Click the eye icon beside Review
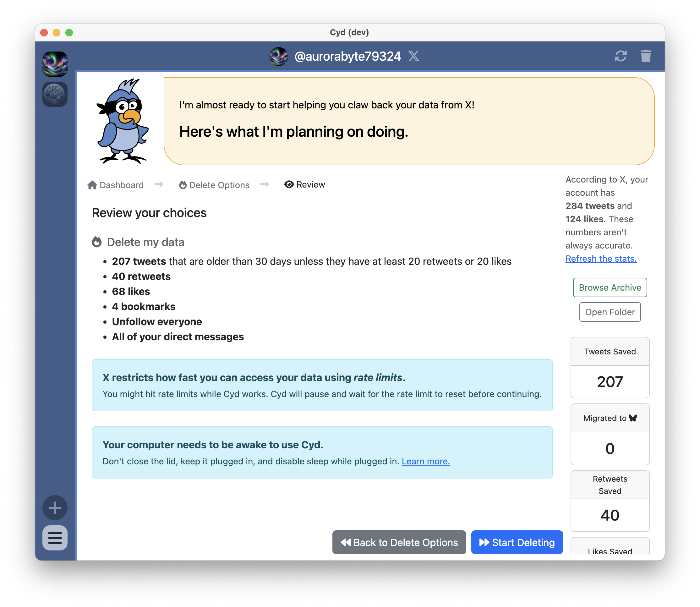700x607 pixels. point(289,184)
